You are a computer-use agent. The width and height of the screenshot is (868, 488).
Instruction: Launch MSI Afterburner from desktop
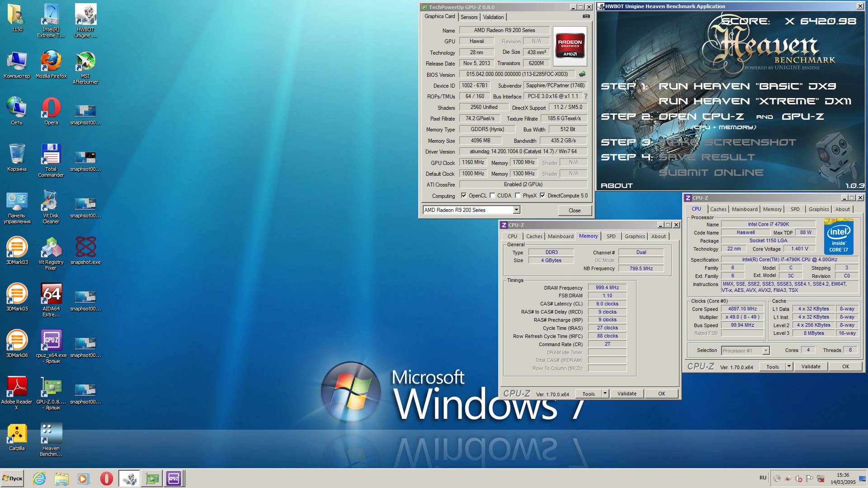[x=85, y=67]
